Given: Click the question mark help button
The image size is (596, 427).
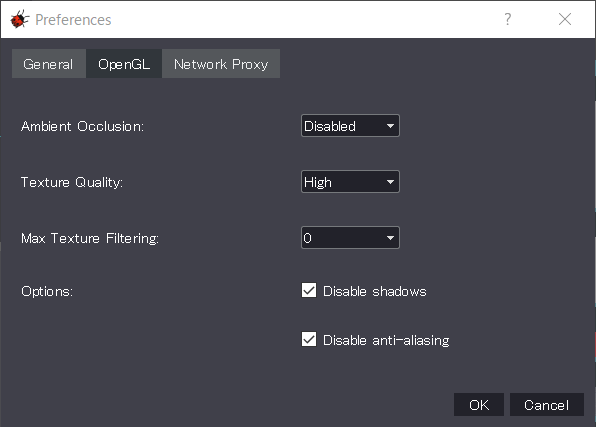Looking at the screenshot, I should [507, 19].
